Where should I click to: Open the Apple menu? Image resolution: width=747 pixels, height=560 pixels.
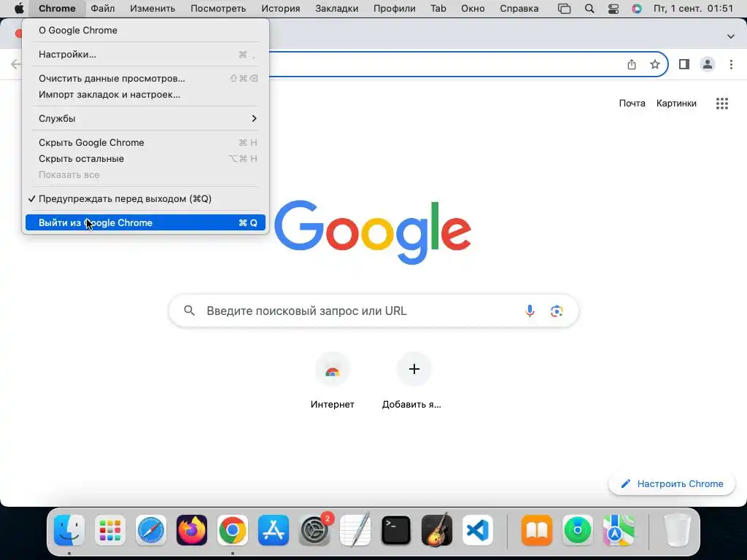pyautogui.click(x=19, y=9)
